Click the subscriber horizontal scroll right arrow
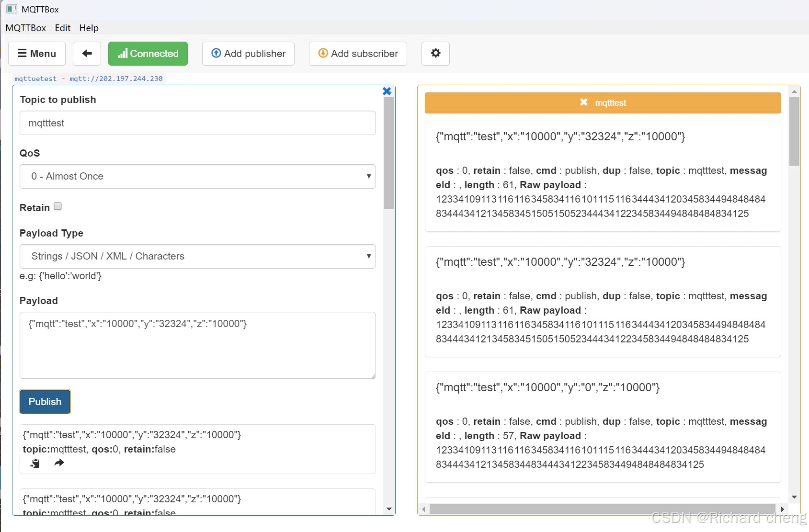 783,509
